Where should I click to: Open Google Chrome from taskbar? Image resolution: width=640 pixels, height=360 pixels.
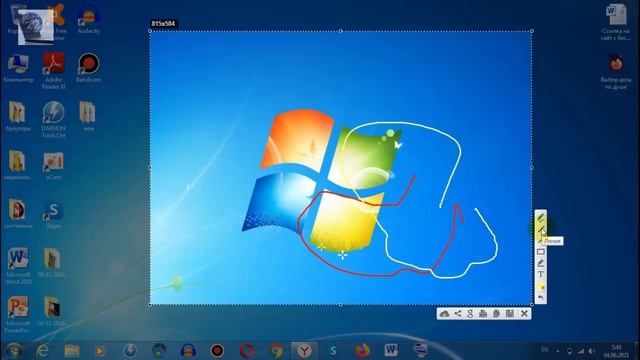coord(276,350)
